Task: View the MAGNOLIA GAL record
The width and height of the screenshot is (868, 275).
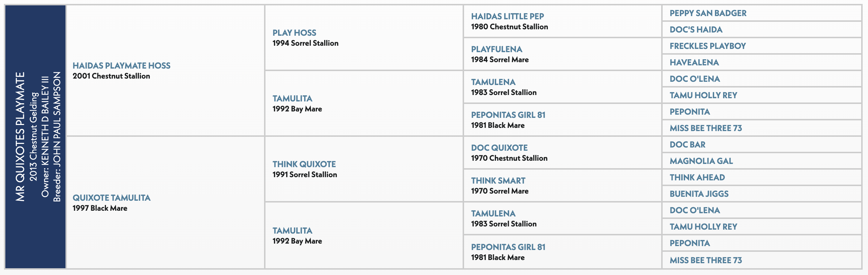Action: click(701, 161)
